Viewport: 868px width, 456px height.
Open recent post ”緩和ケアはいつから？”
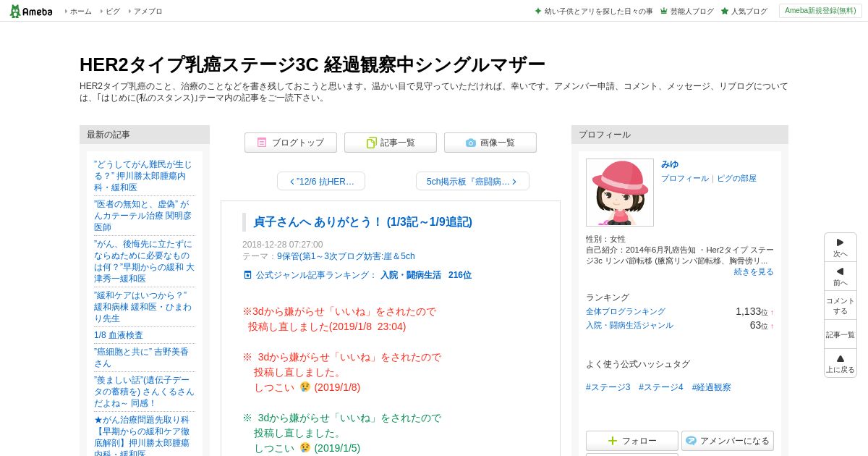tap(143, 307)
